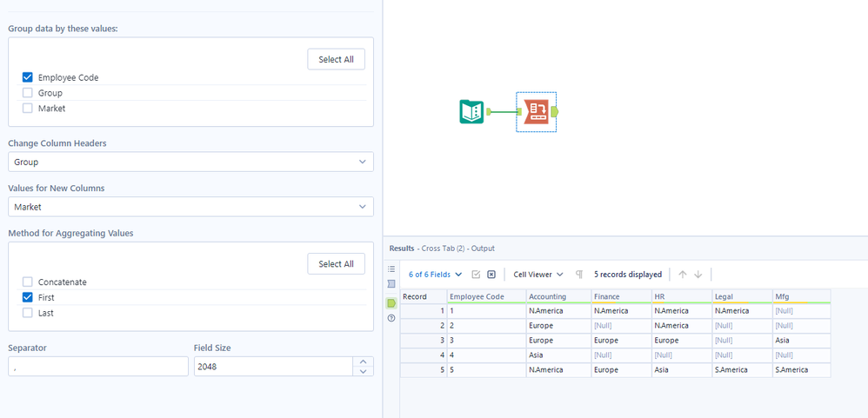The image size is (868, 418).
Task: Click into the Separator input field
Action: click(98, 366)
